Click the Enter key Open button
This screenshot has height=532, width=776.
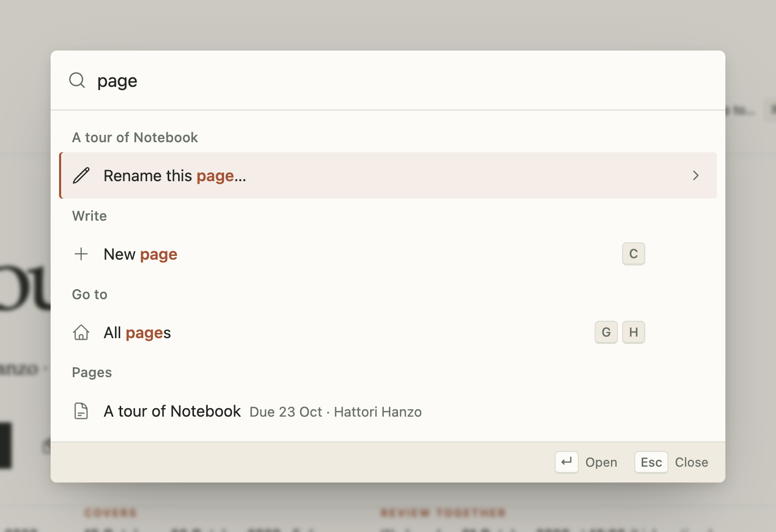click(567, 462)
